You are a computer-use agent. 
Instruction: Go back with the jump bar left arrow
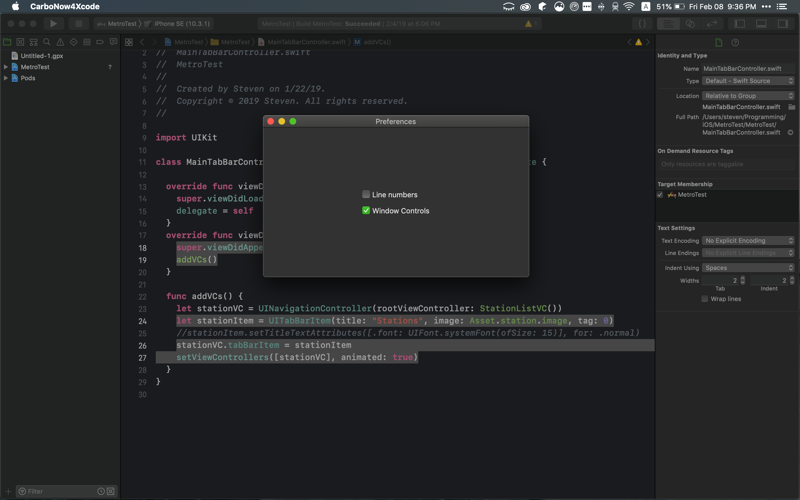pos(142,42)
